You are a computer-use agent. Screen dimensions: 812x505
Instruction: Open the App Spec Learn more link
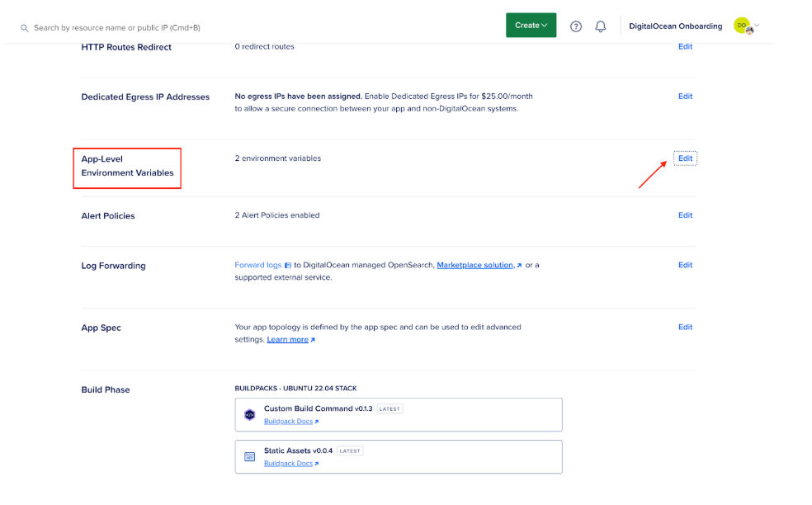[x=287, y=340]
